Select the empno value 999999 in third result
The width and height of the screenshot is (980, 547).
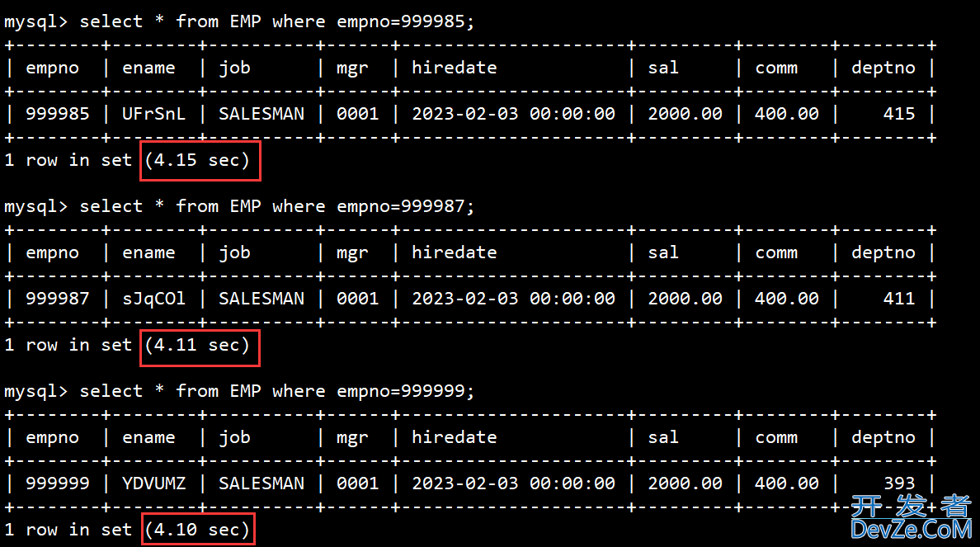pos(58,483)
